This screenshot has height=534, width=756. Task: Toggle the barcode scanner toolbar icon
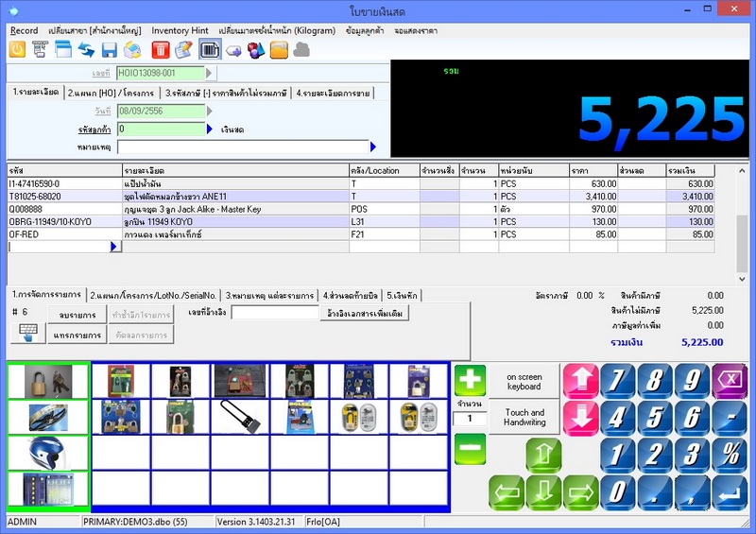point(210,50)
